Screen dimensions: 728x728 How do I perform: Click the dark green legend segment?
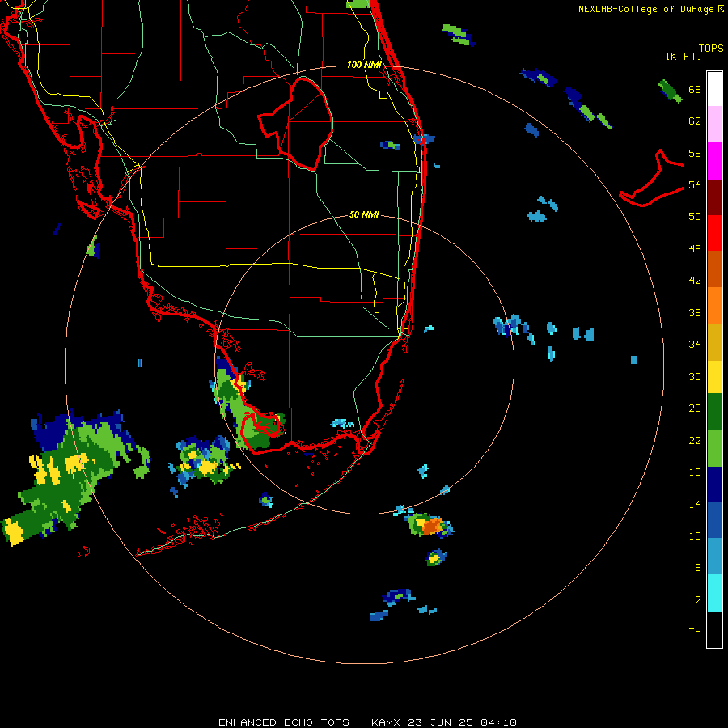click(x=714, y=412)
